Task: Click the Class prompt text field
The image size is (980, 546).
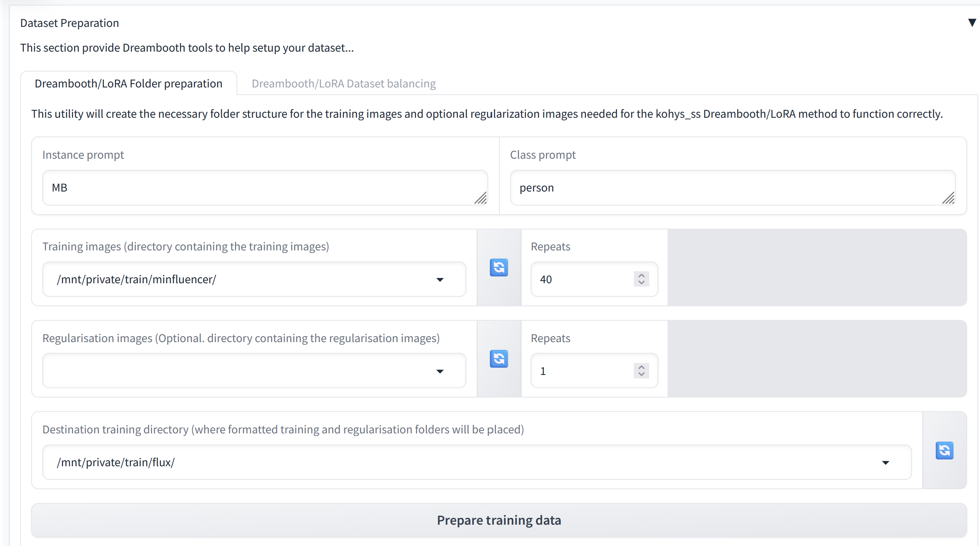Action: click(x=732, y=188)
